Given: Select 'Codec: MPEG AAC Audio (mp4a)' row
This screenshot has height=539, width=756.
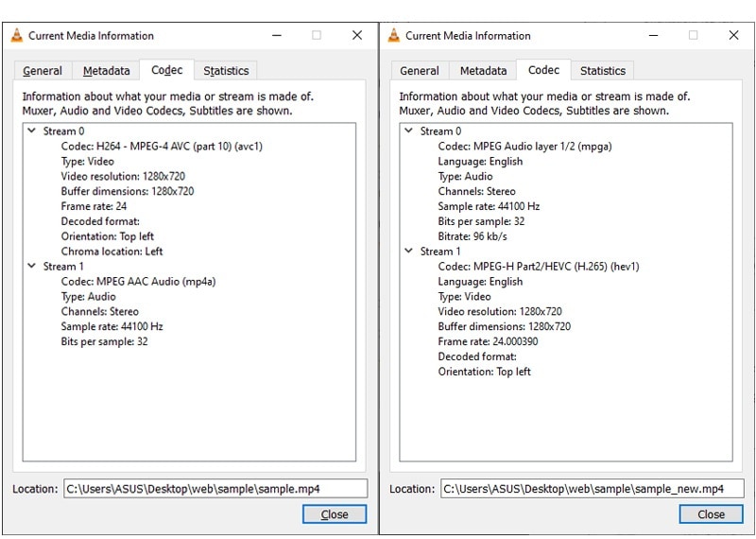Looking at the screenshot, I should pos(138,282).
